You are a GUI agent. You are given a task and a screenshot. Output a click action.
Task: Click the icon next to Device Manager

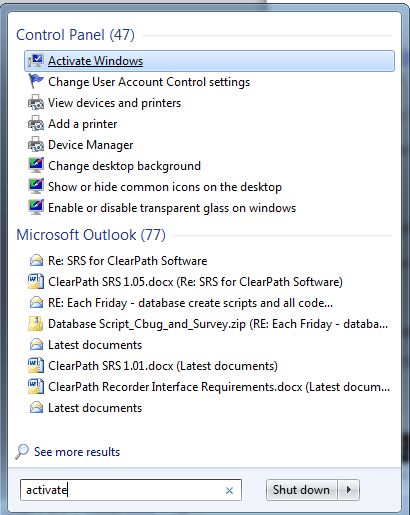(36, 144)
